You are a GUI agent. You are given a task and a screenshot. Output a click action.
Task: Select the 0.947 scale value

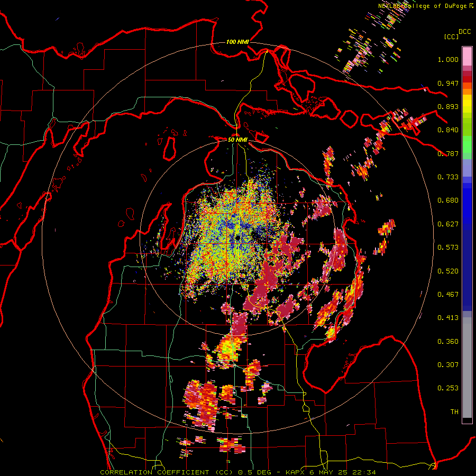[448, 83]
